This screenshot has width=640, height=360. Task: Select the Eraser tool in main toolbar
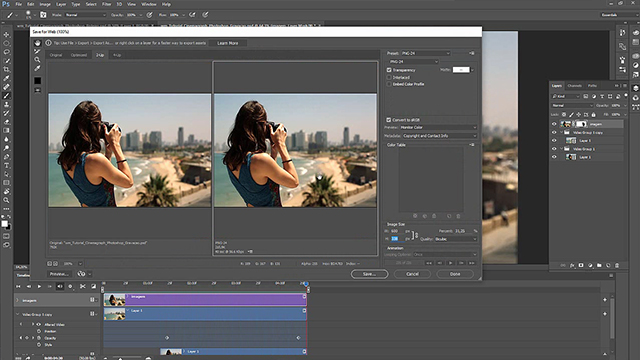tap(6, 122)
